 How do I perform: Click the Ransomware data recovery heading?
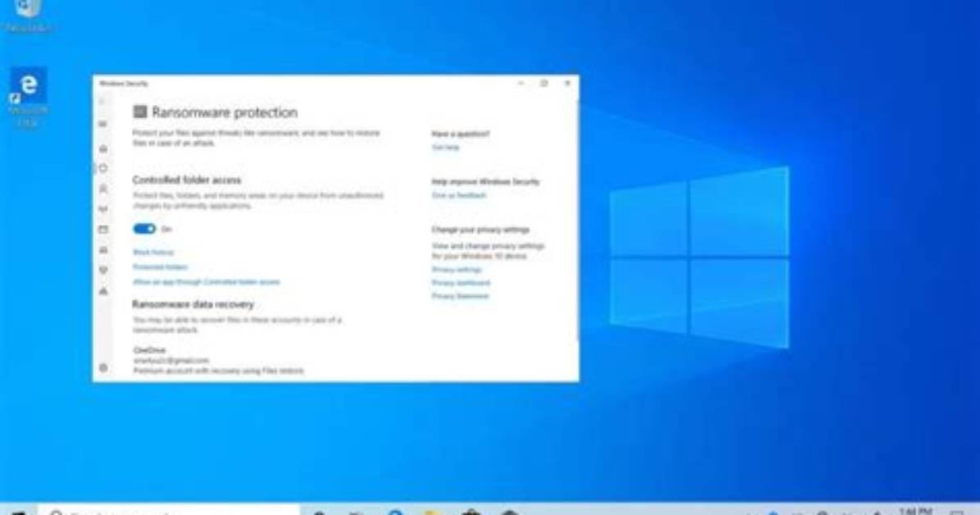tap(193, 304)
